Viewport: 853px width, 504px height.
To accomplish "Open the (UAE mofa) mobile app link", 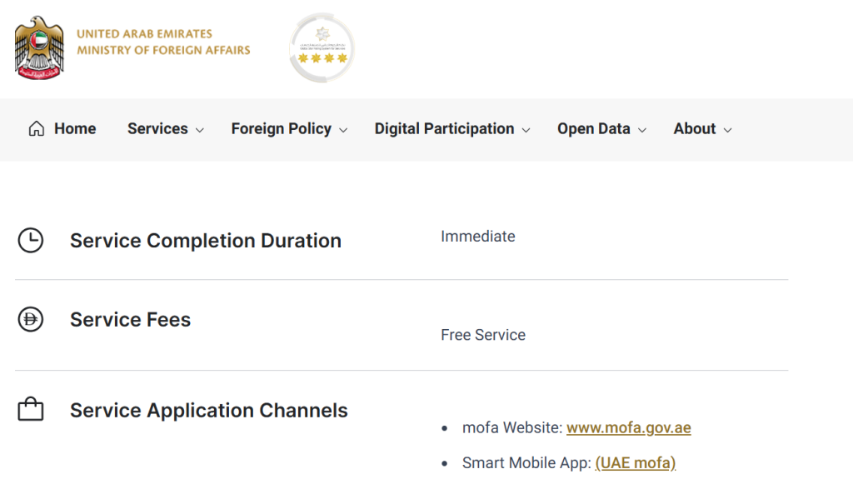I will click(x=636, y=463).
